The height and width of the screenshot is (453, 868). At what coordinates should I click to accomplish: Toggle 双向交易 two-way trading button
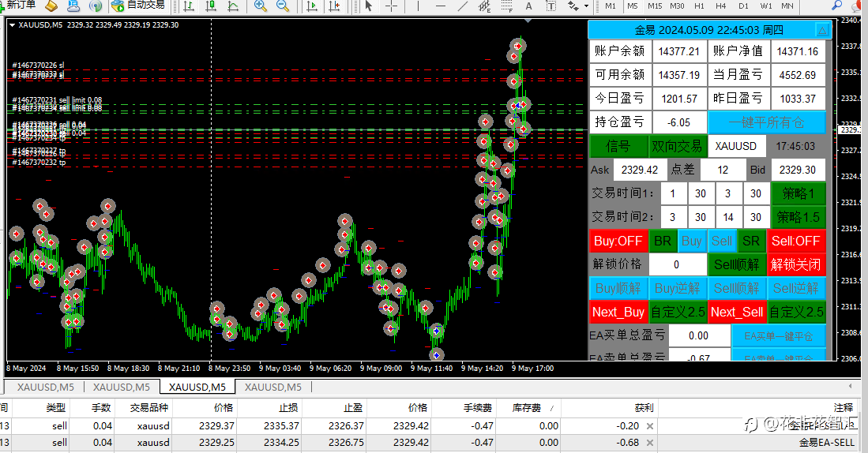click(x=677, y=146)
